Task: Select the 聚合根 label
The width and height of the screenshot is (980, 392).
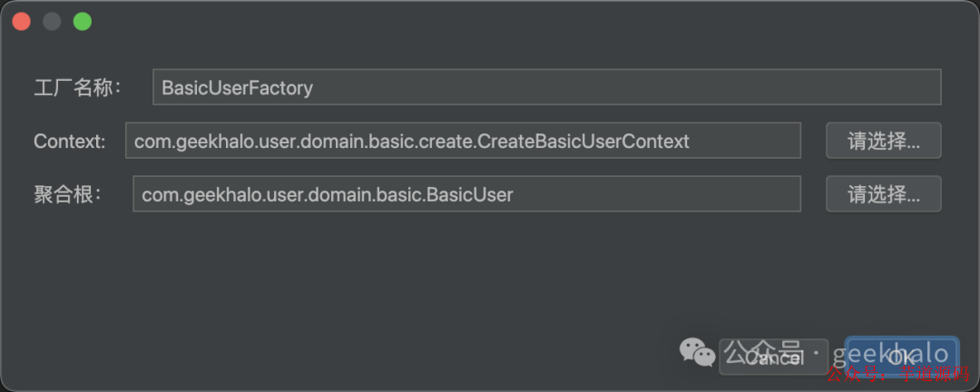Action: tap(67, 194)
